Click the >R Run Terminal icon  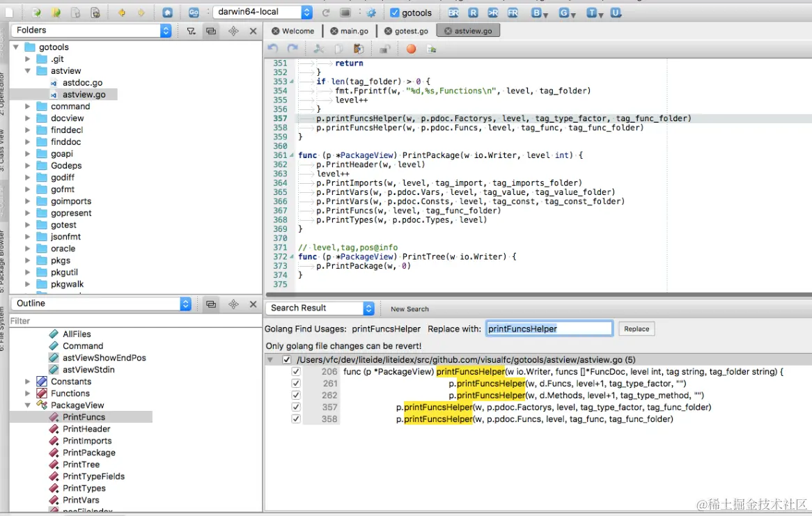pos(493,13)
